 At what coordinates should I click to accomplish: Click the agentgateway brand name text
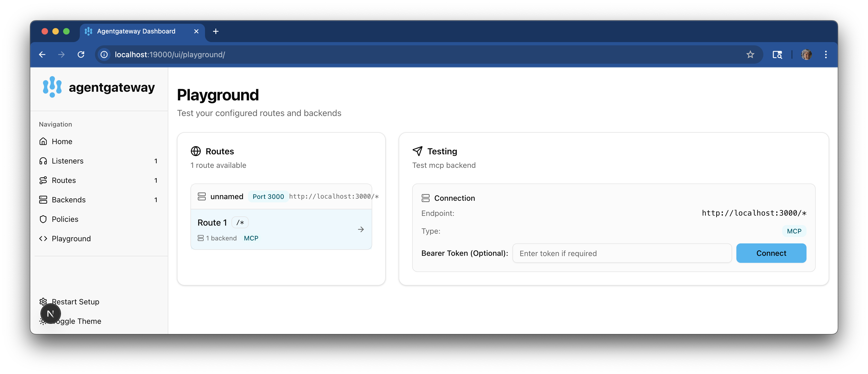click(111, 87)
